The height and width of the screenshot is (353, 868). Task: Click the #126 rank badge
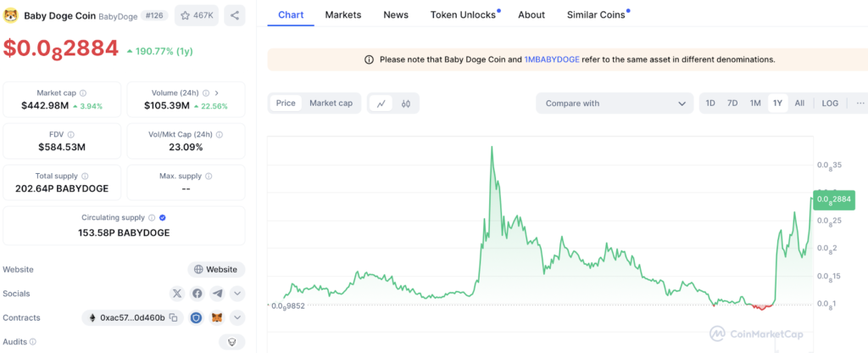[154, 15]
